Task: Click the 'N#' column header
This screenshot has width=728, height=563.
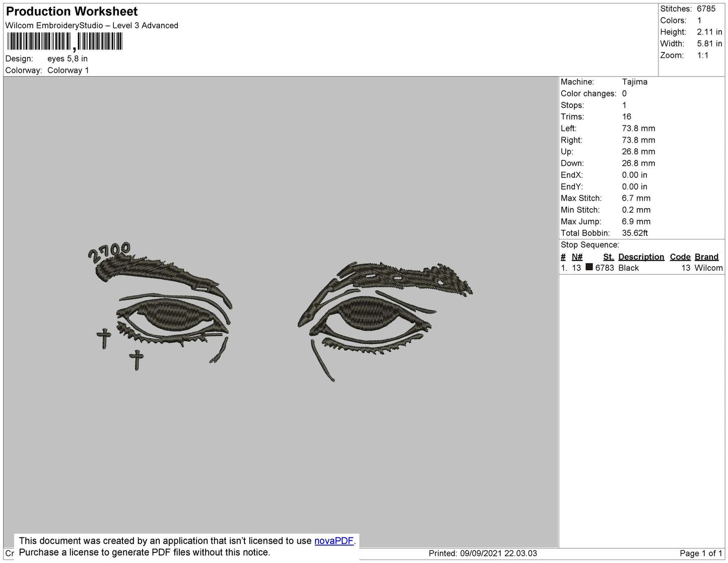Action: point(577,257)
